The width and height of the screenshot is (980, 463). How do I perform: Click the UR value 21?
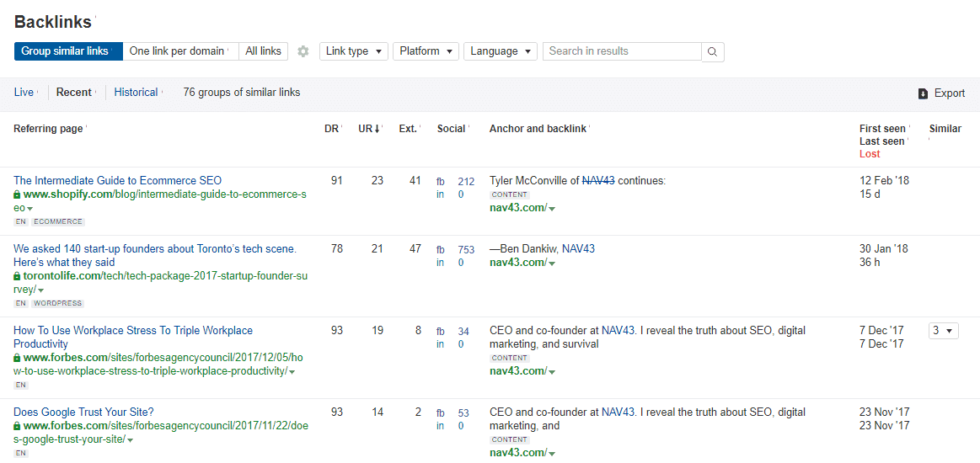pyautogui.click(x=377, y=248)
